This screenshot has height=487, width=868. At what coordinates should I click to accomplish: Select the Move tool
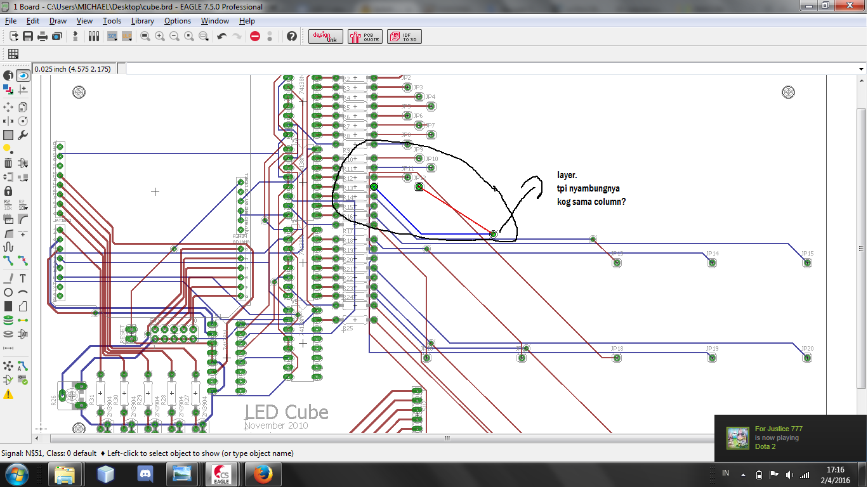[x=8, y=107]
